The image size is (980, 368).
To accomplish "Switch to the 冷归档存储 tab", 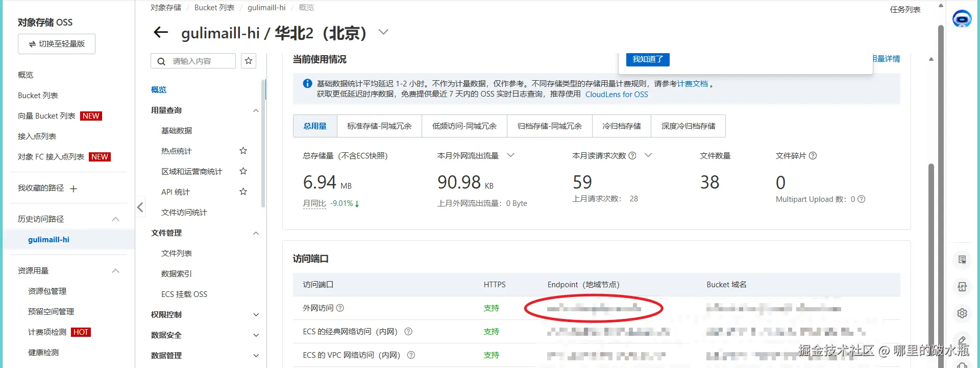I will point(622,126).
